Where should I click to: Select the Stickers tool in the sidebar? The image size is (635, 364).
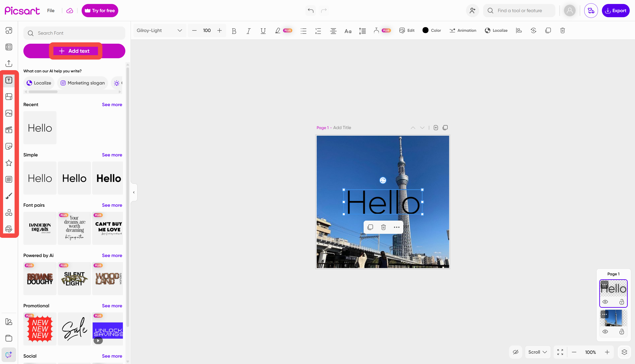[x=9, y=146]
